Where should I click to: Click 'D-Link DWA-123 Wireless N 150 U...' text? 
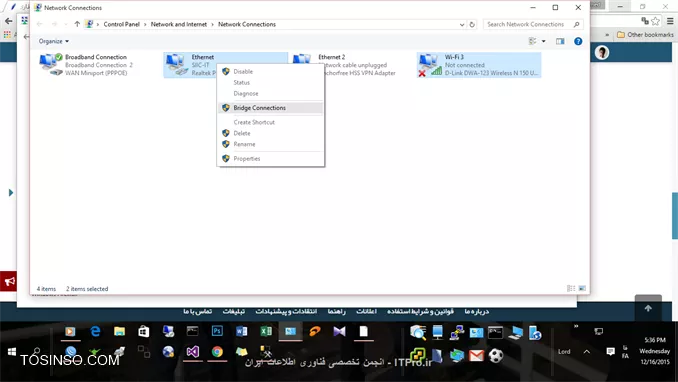point(492,73)
